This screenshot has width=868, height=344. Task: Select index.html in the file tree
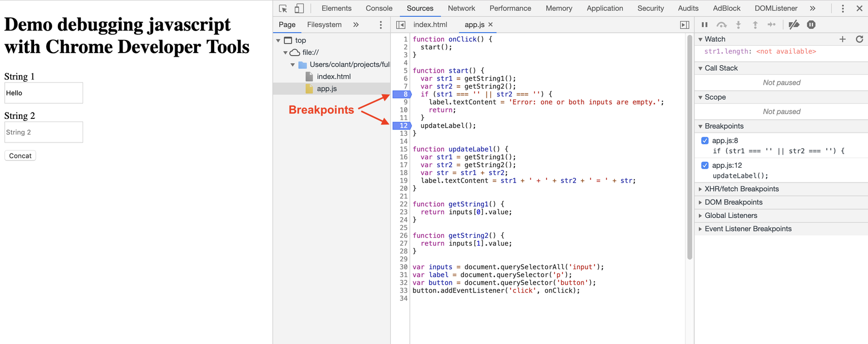[x=334, y=77]
